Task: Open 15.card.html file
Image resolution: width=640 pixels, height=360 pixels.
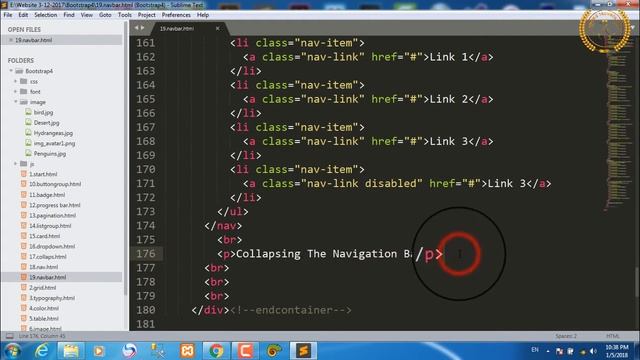Action: [44, 236]
